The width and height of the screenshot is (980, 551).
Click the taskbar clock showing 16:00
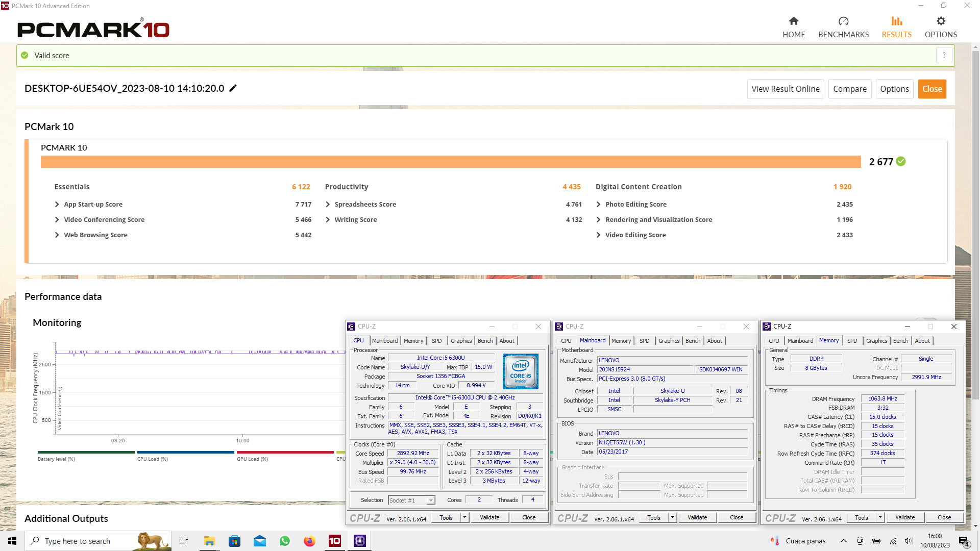[935, 541]
